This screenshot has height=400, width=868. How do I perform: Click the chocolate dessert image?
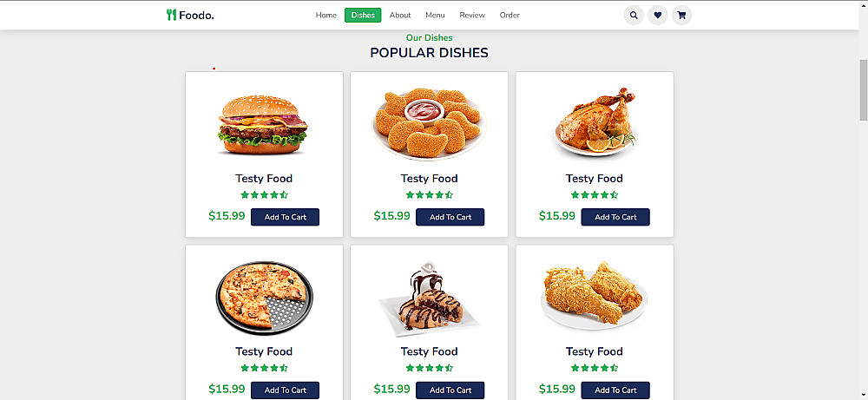430,299
